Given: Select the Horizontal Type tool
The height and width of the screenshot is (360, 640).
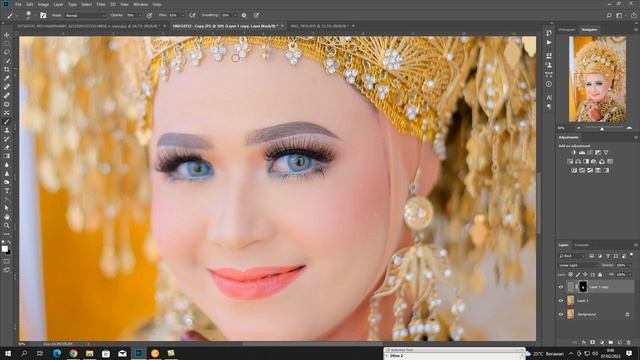Looking at the screenshot, I should tap(7, 191).
